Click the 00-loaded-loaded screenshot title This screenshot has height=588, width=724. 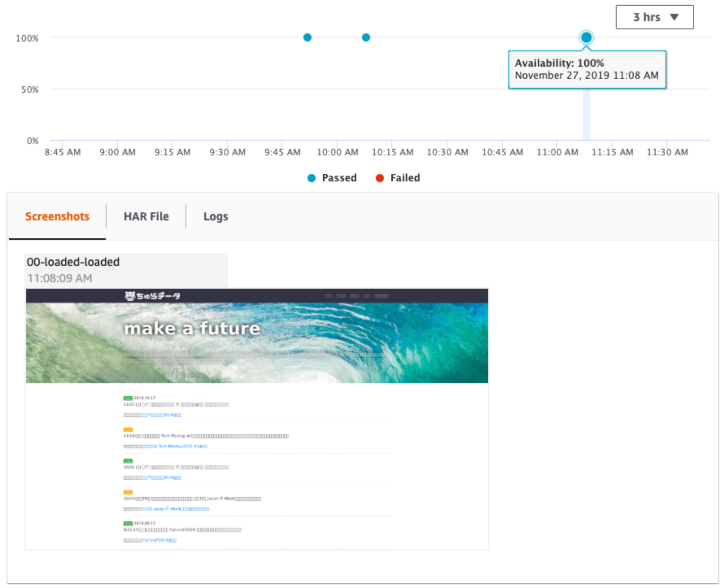coord(73,262)
